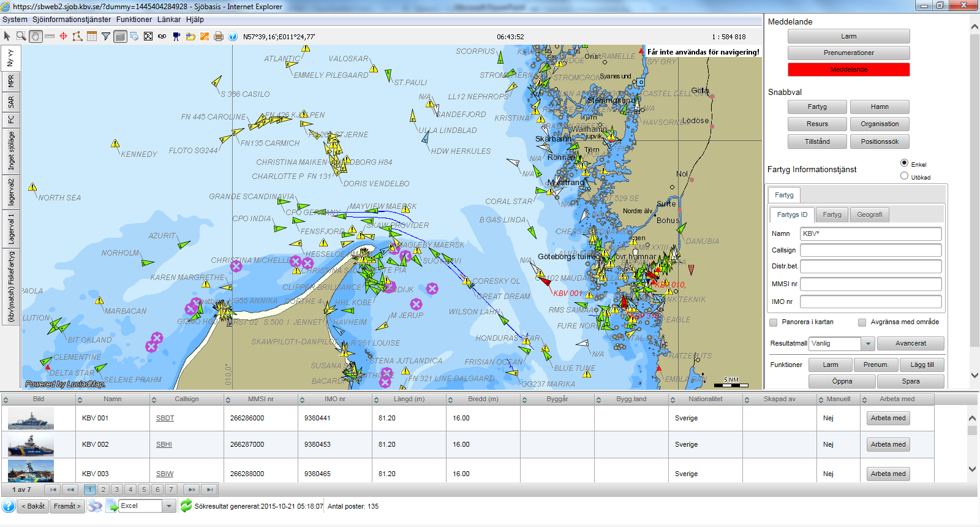Activate the zoom magnifier tool
The width and height of the screenshot is (980, 527).
21,37
